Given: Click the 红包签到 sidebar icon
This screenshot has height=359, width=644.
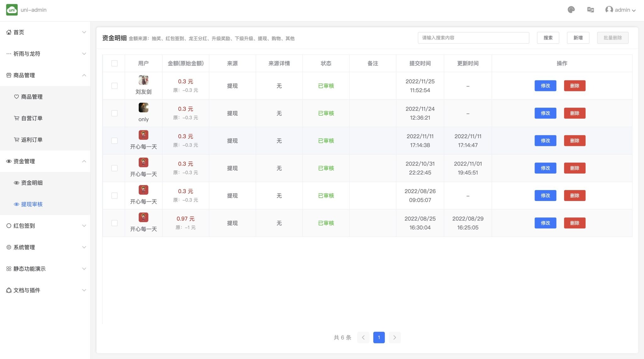Looking at the screenshot, I should (9, 226).
